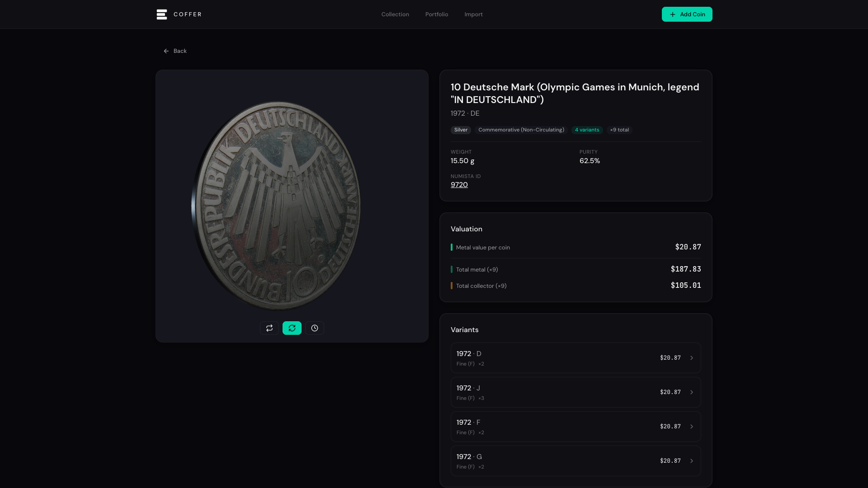Click the flip coin arrows icon
Screen dimensions: 868x488
tap(269, 328)
